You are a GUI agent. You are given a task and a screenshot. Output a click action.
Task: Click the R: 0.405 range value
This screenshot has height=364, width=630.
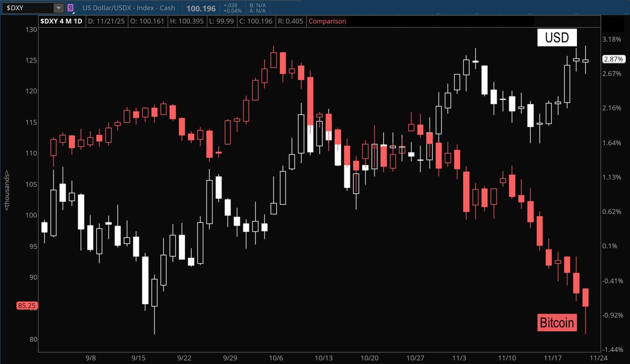(x=291, y=22)
